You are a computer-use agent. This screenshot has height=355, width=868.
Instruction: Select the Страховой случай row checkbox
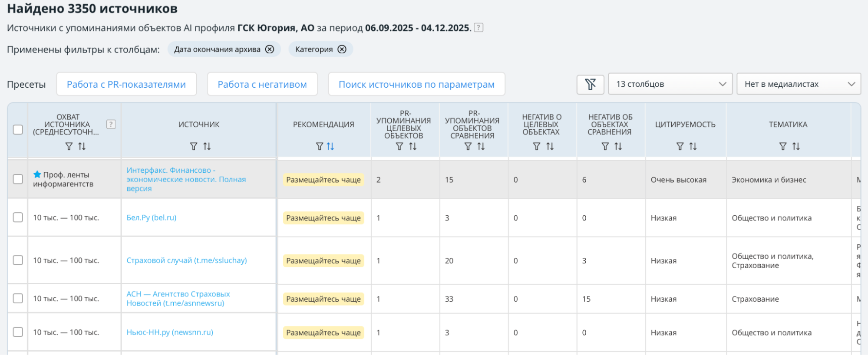[18, 260]
